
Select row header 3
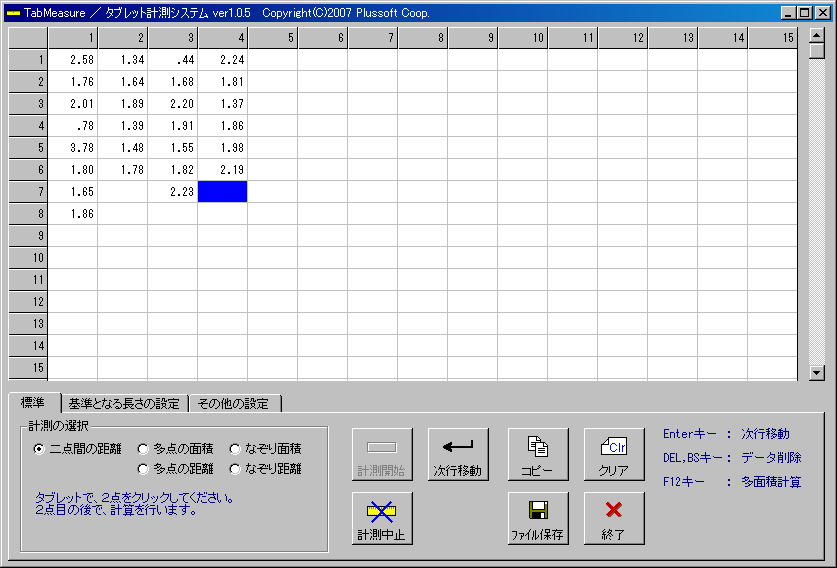pos(28,104)
